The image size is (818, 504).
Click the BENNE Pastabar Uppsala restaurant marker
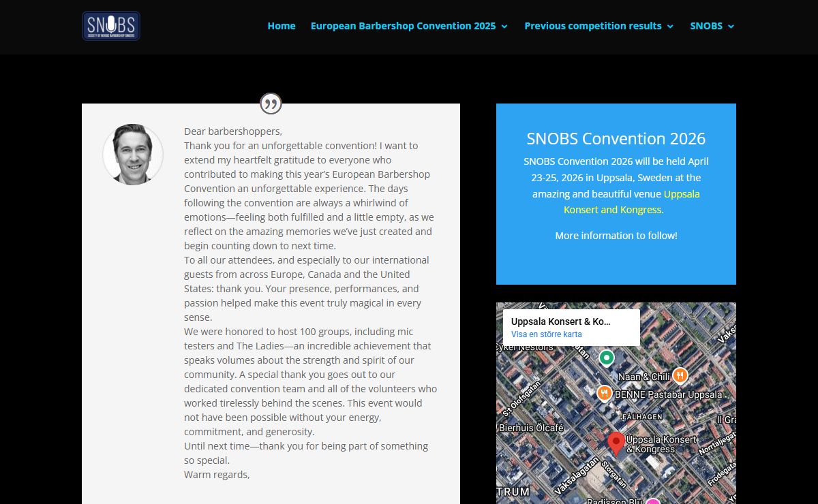coord(605,394)
